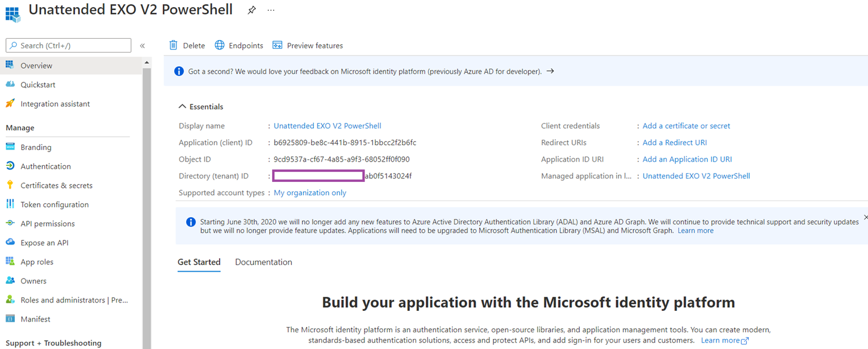
Task: Switch to the Get Started tab
Action: pos(199,262)
